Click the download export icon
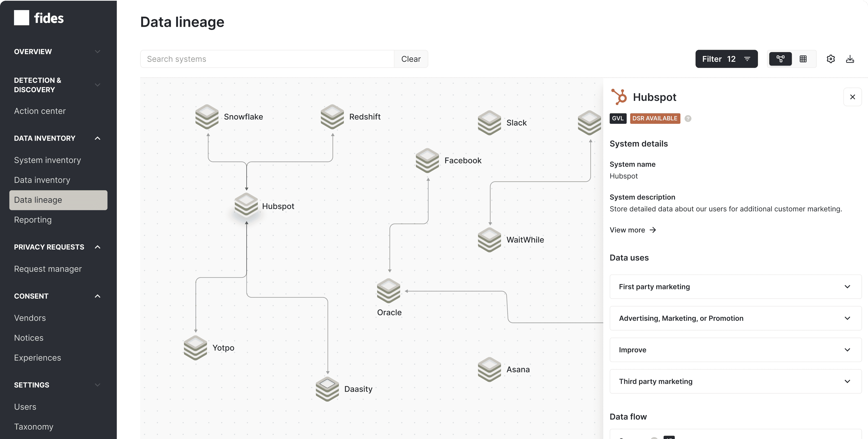Screen dimensions: 868x439 [850, 59]
